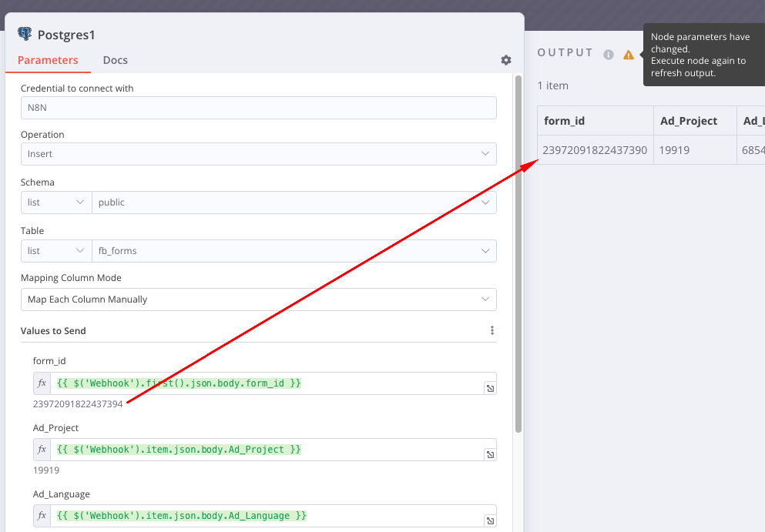Click the Mapping Column Mode label
This screenshot has height=532, width=765.
click(71, 278)
